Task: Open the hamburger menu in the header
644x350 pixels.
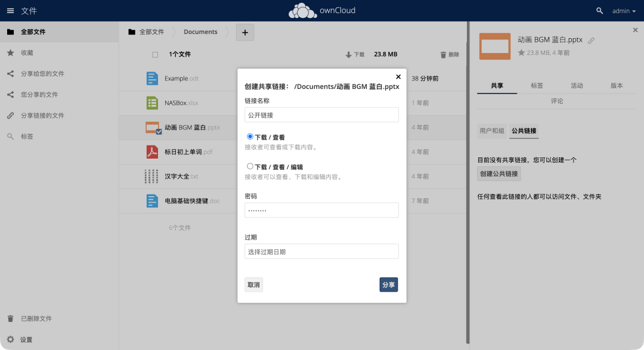Action: (10, 11)
